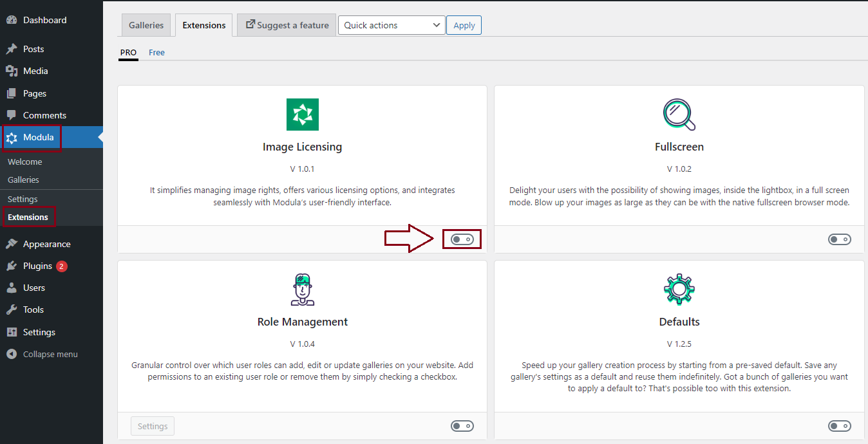Switch to the Galleries tab
This screenshot has width=868, height=444.
point(146,25)
